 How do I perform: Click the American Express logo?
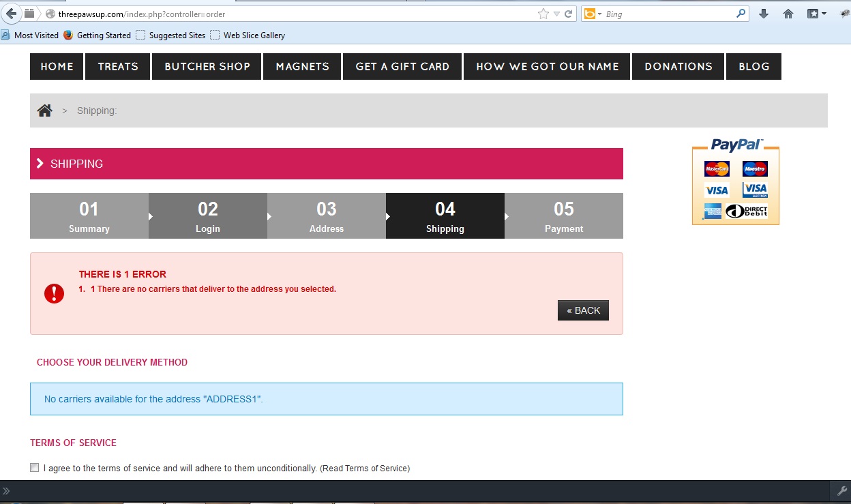coord(713,211)
